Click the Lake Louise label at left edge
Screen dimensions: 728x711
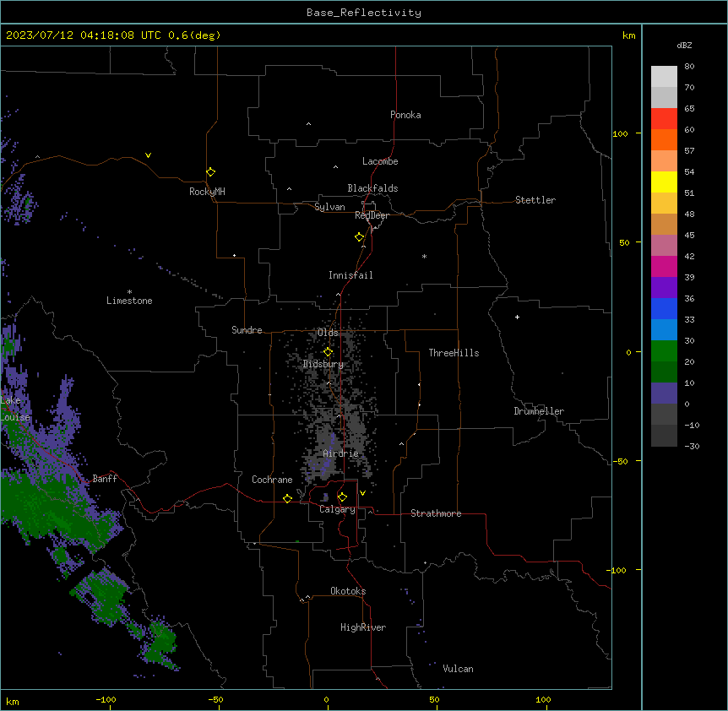[x=15, y=409]
